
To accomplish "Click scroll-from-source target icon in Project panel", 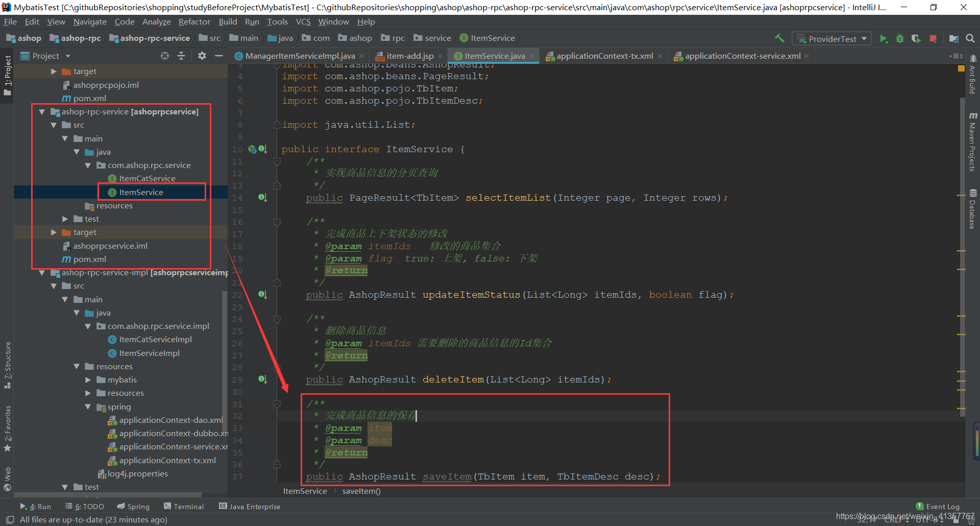I will point(165,56).
